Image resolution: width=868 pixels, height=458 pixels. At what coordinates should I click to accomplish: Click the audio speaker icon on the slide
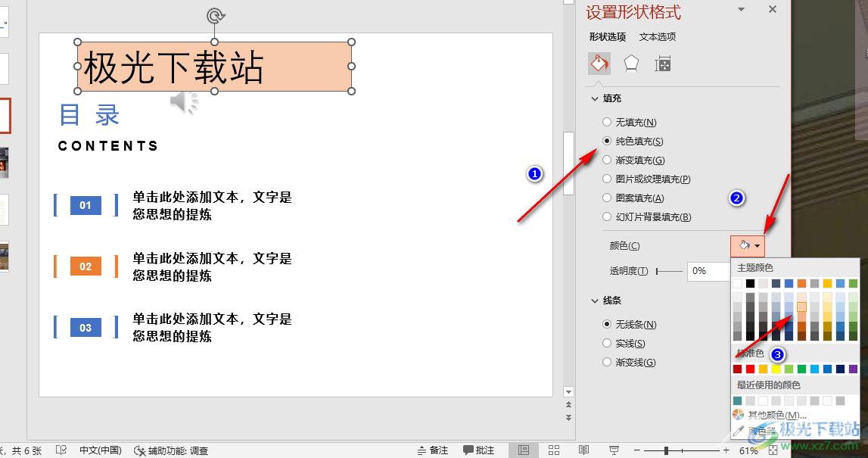click(x=185, y=102)
